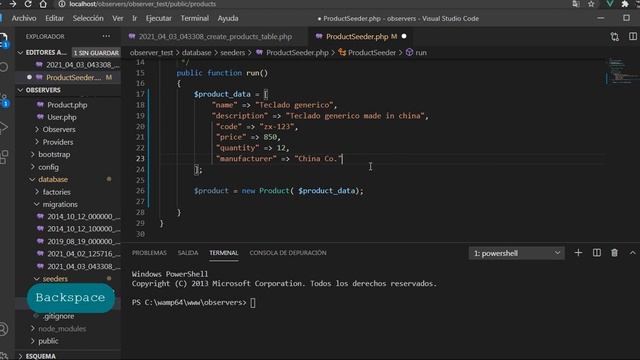Image resolution: width=640 pixels, height=360 pixels.
Task: Switch to the PROBLEMAS panel tab
Action: 149,253
